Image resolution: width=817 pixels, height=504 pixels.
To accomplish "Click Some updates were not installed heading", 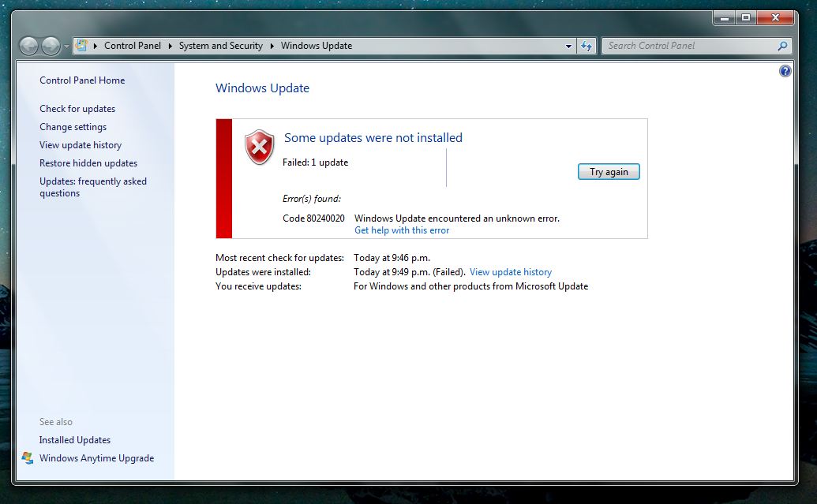I will (373, 137).
